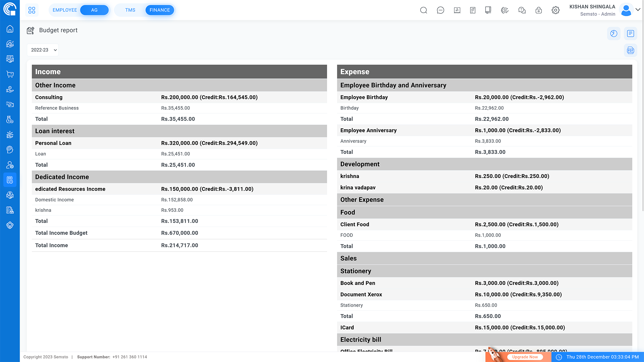Click the lock icon in header
The image size is (644, 362).
(539, 10)
